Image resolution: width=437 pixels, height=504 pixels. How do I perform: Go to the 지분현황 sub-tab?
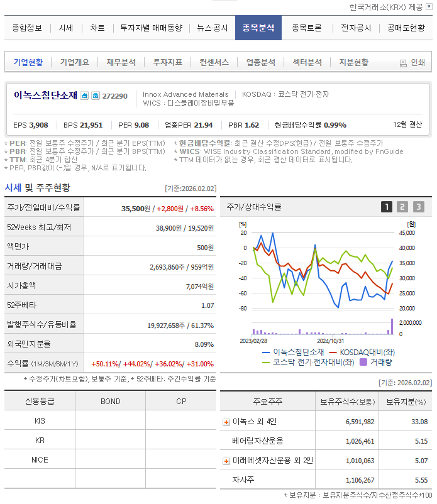point(354,62)
